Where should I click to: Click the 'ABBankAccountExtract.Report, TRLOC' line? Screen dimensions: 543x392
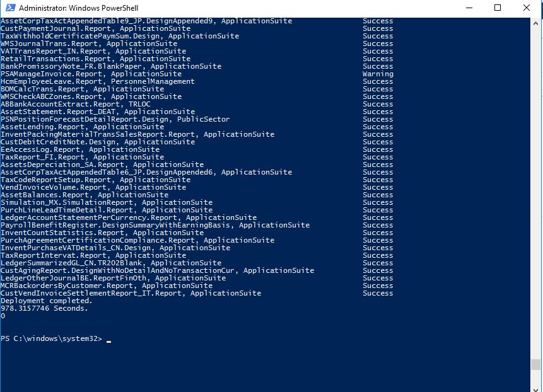click(x=76, y=104)
